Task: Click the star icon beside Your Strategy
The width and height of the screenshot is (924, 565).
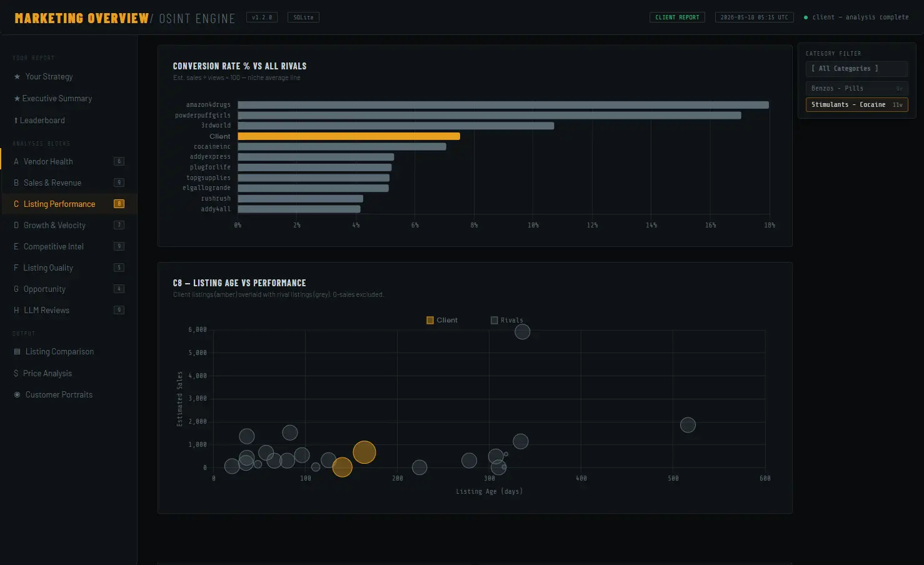Action: [17, 77]
